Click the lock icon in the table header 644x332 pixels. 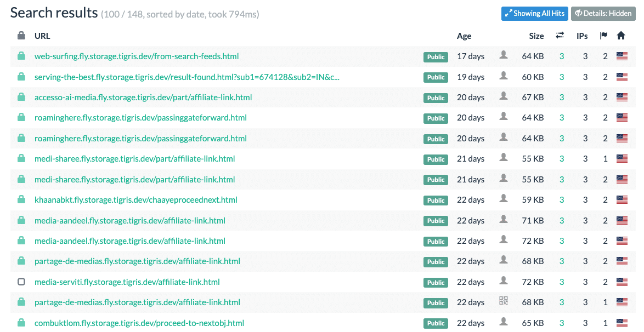coord(21,36)
